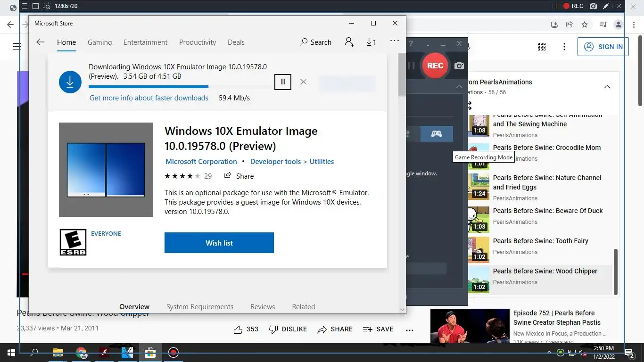Collapse the recorder panel with chevron
The width and height of the screenshot is (644, 362).
[459, 87]
